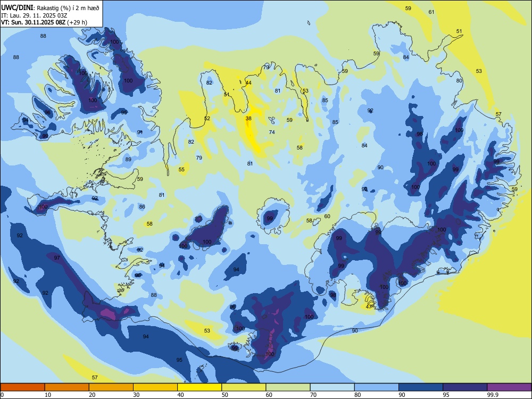
Task: Pick the pale green 60–70 legend swatch
Action: point(288,387)
